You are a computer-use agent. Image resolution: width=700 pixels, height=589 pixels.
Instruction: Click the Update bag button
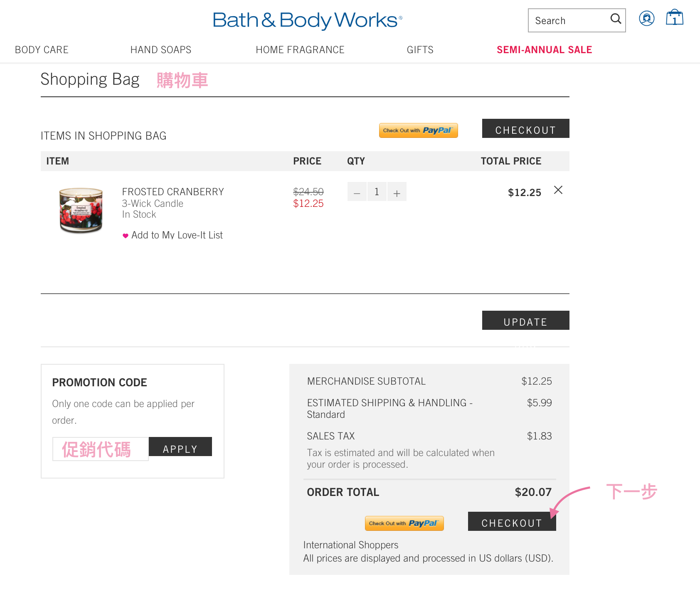525,321
